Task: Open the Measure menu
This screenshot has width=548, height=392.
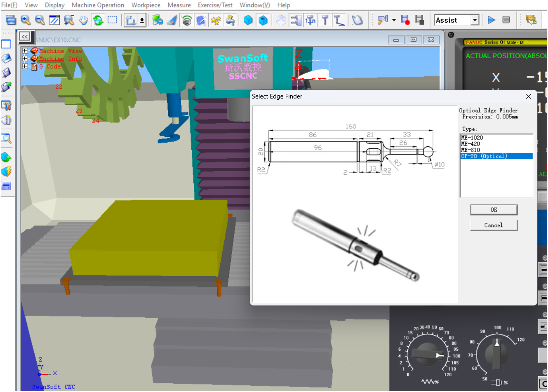Action: coord(179,5)
